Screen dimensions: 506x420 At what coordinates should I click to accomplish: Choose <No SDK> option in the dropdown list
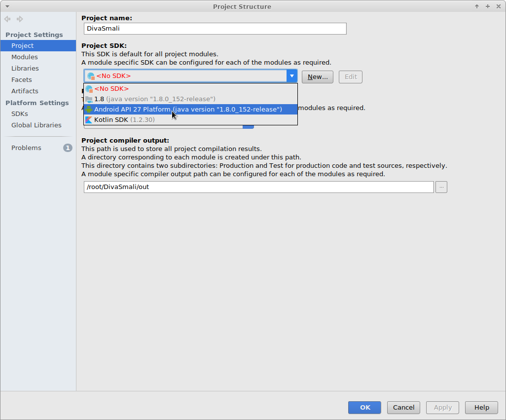coord(111,89)
